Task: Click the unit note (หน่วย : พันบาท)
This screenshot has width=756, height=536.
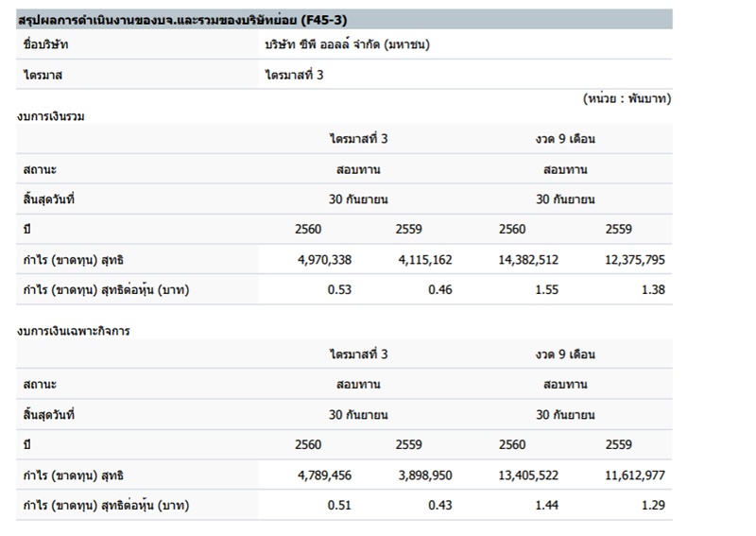Action: [x=627, y=98]
